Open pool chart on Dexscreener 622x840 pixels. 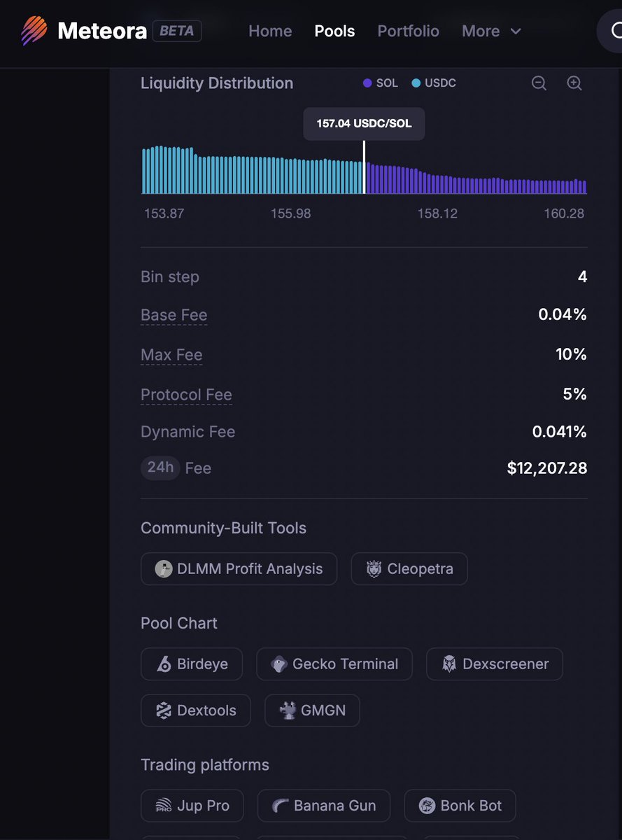pyautogui.click(x=495, y=664)
